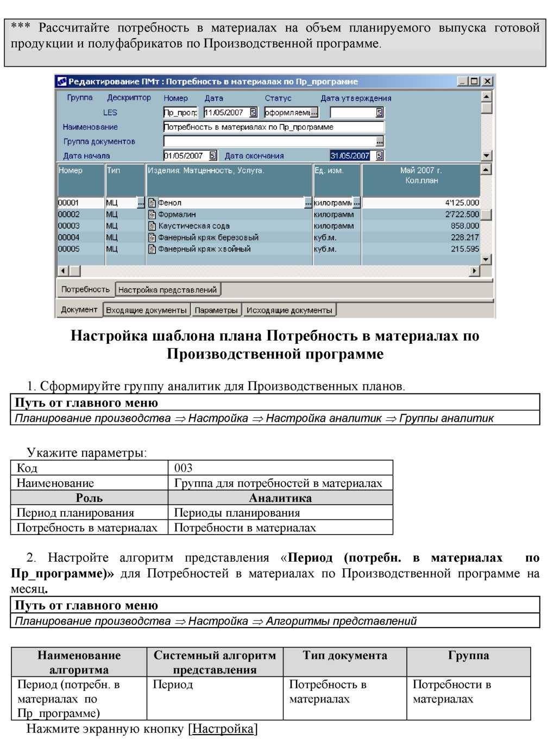Viewport: 560px width, 741px height.
Task: Click the document icon beside Каустическая сода
Action: click(152, 225)
